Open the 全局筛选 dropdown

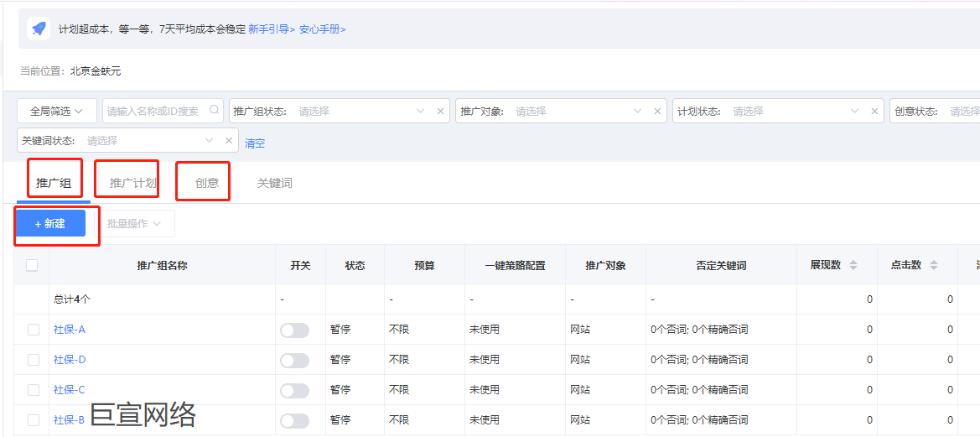57,111
